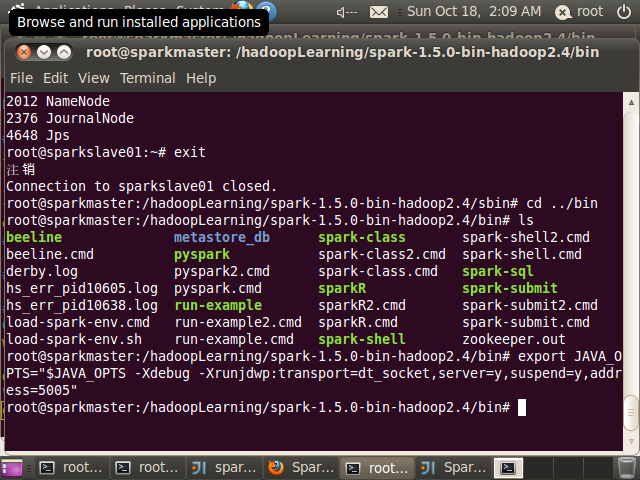Switch to first root terminal taskbar item

click(71, 468)
